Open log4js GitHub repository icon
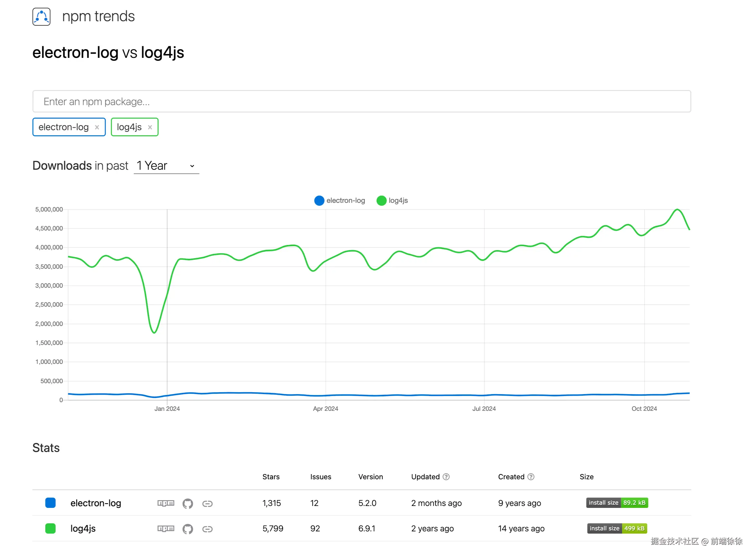The image size is (756, 559). 188,529
